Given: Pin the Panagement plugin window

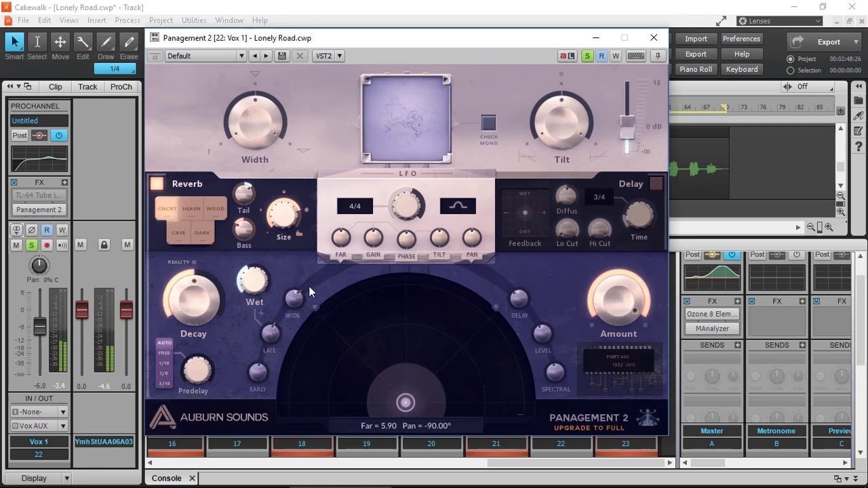Looking at the screenshot, I should [657, 56].
